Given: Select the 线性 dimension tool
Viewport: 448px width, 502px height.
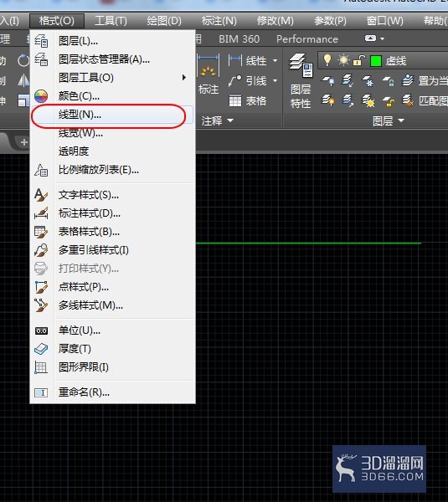Looking at the screenshot, I should pos(247,60).
